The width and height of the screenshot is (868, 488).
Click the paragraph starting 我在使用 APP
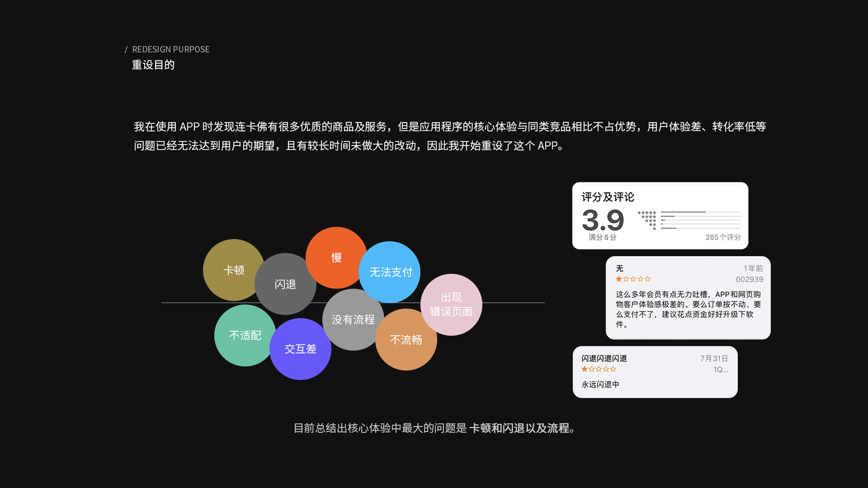(450, 136)
